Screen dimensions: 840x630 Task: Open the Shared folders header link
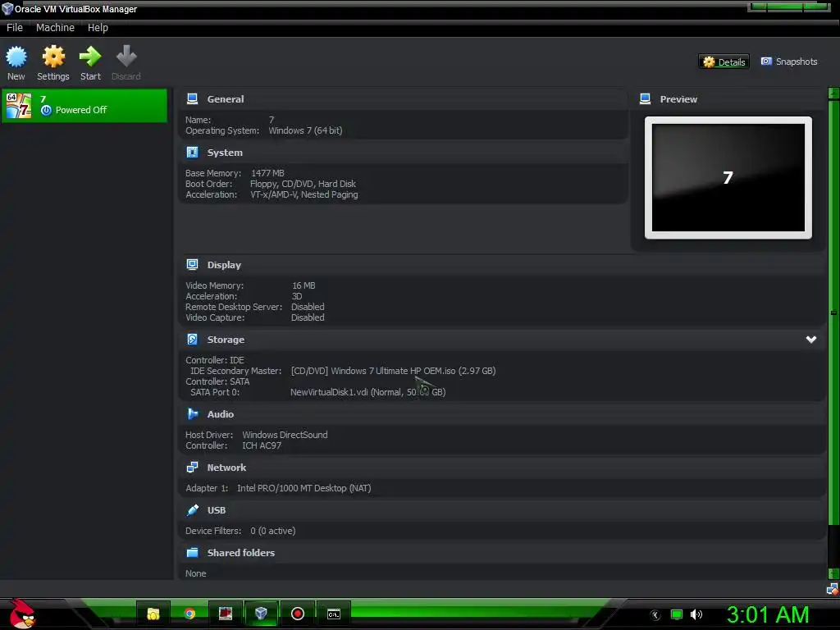tap(241, 553)
